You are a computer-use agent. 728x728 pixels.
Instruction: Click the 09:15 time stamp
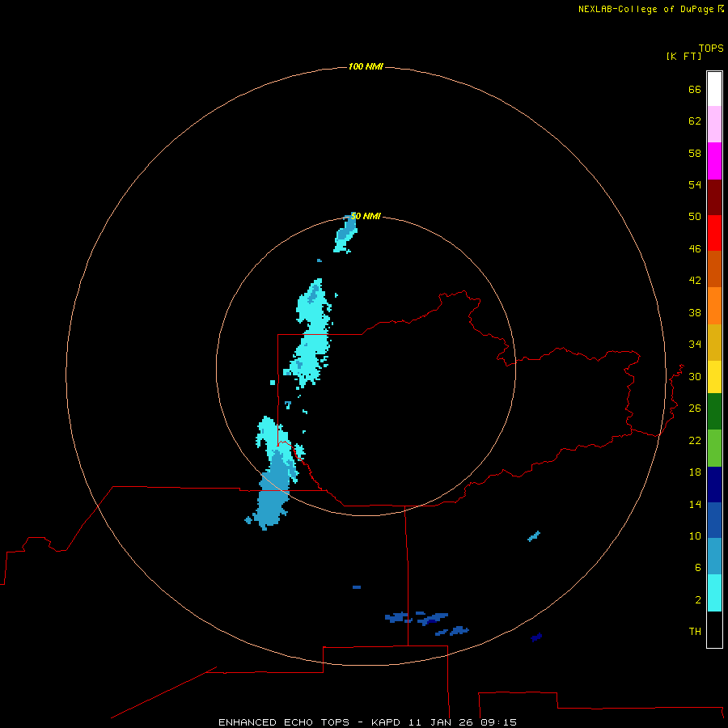(x=498, y=722)
